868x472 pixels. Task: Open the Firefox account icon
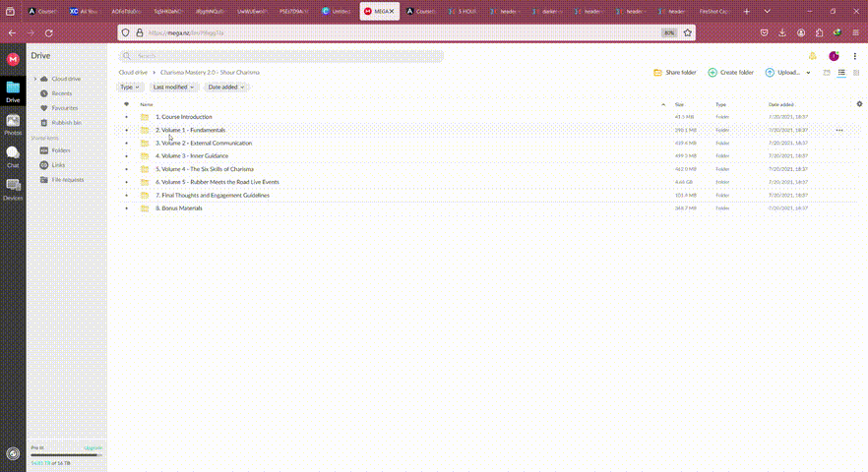click(x=801, y=33)
